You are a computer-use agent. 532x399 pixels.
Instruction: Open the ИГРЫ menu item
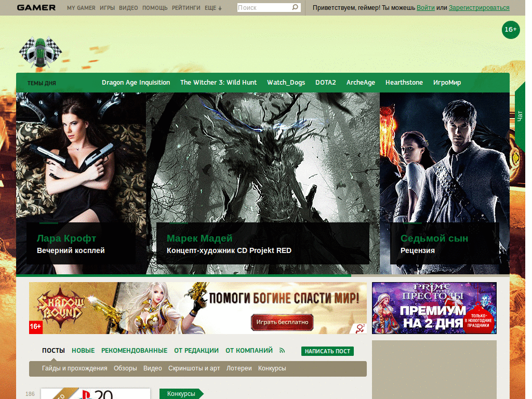pos(107,8)
